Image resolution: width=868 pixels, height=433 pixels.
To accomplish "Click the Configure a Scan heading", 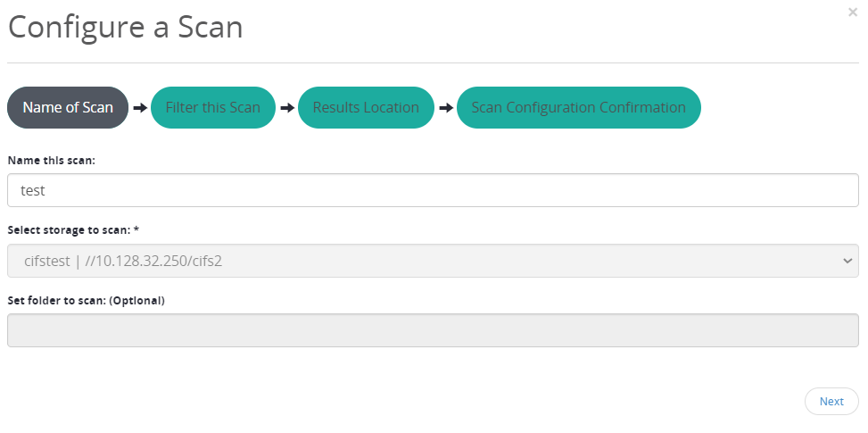I will 125,27.
